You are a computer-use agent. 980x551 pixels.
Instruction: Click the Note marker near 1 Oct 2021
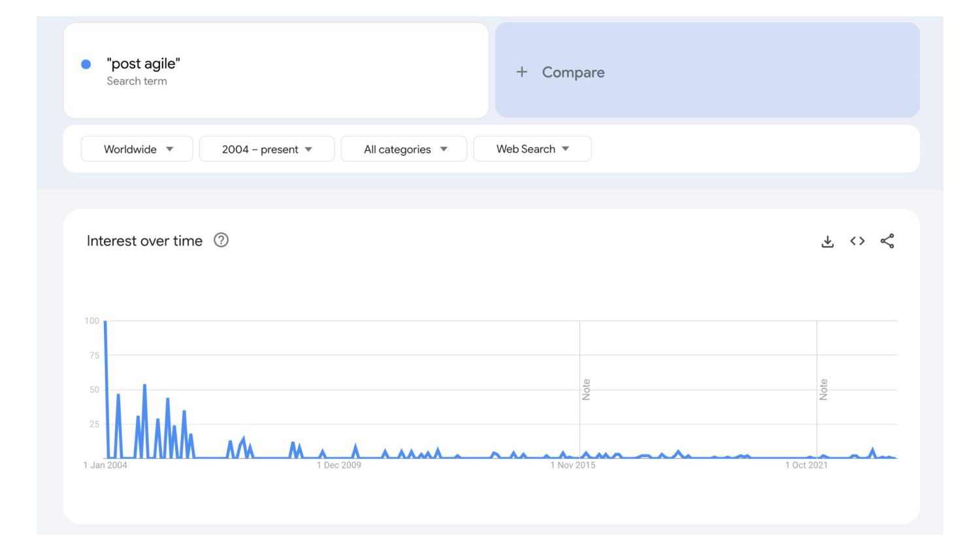pyautogui.click(x=823, y=390)
